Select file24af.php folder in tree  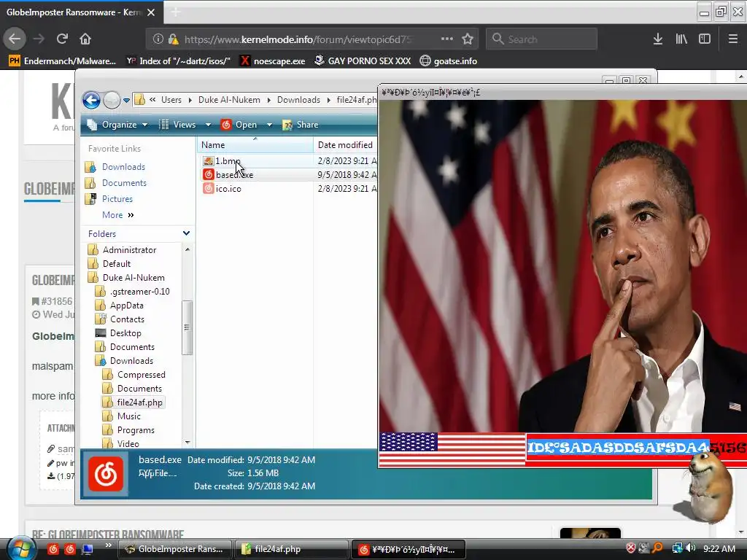click(133, 402)
